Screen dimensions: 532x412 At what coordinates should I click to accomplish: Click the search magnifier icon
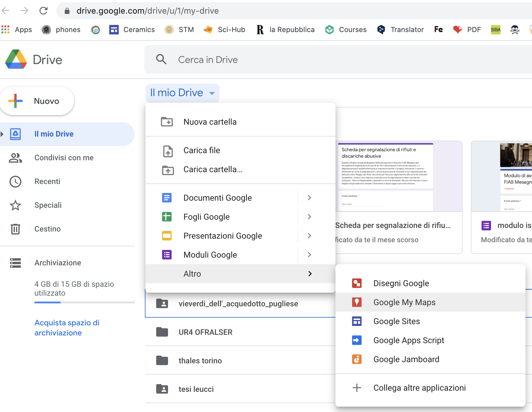161,59
